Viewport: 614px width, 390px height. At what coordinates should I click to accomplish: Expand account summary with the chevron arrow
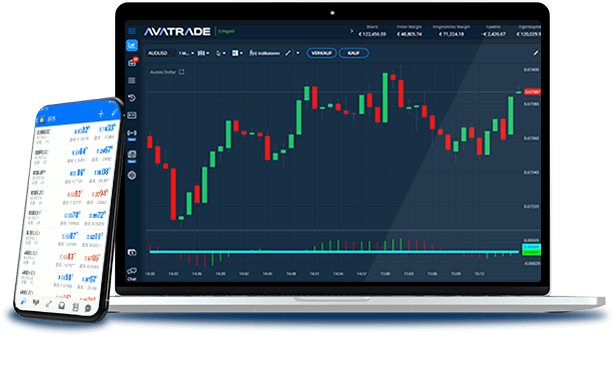pyautogui.click(x=351, y=31)
